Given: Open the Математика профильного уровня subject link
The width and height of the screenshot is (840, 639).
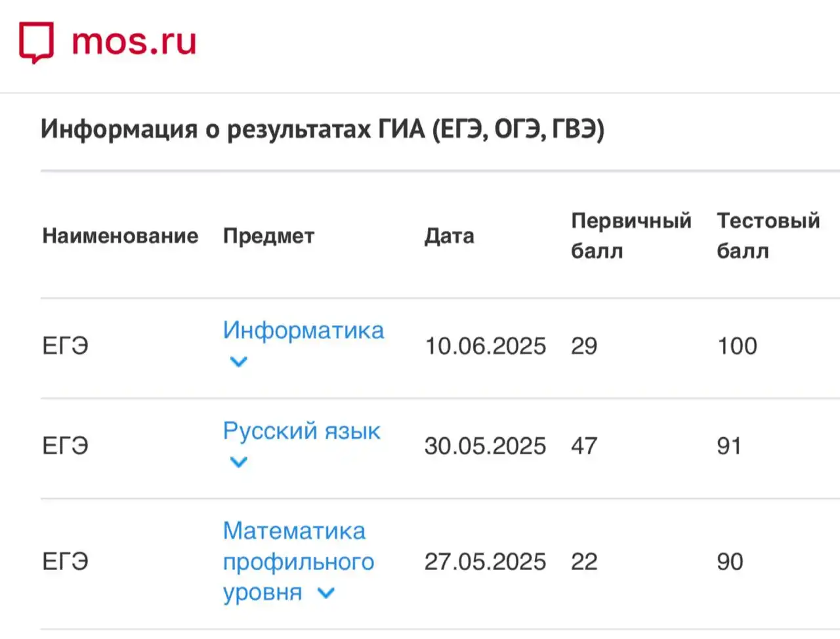Looking at the screenshot, I should point(295,562).
